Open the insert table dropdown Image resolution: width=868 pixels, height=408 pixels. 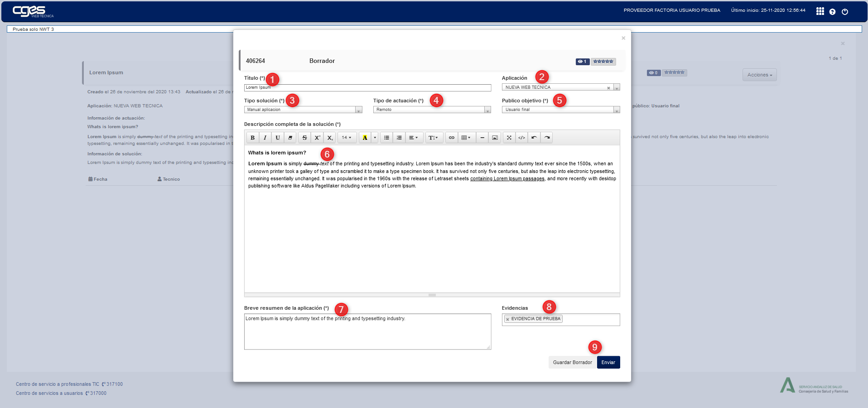[467, 138]
